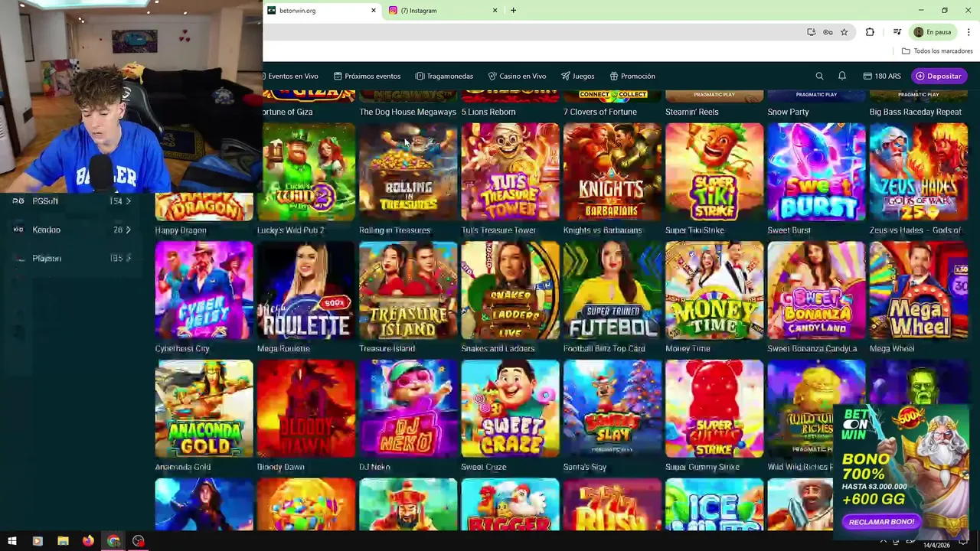This screenshot has width=980, height=551.
Task: Open the Treasure Island game
Action: pyautogui.click(x=408, y=291)
